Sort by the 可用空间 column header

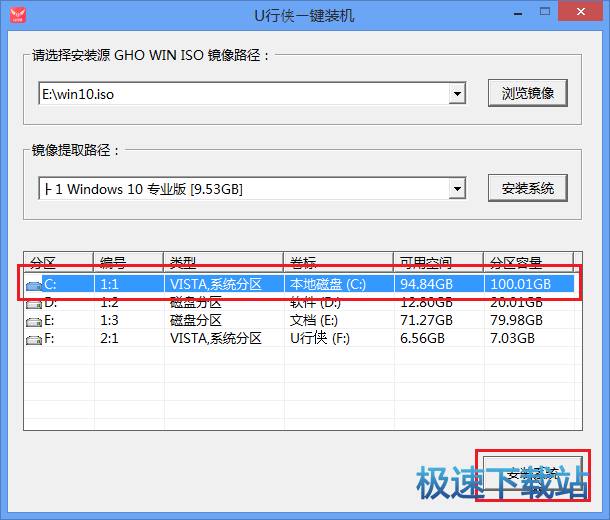click(438, 263)
